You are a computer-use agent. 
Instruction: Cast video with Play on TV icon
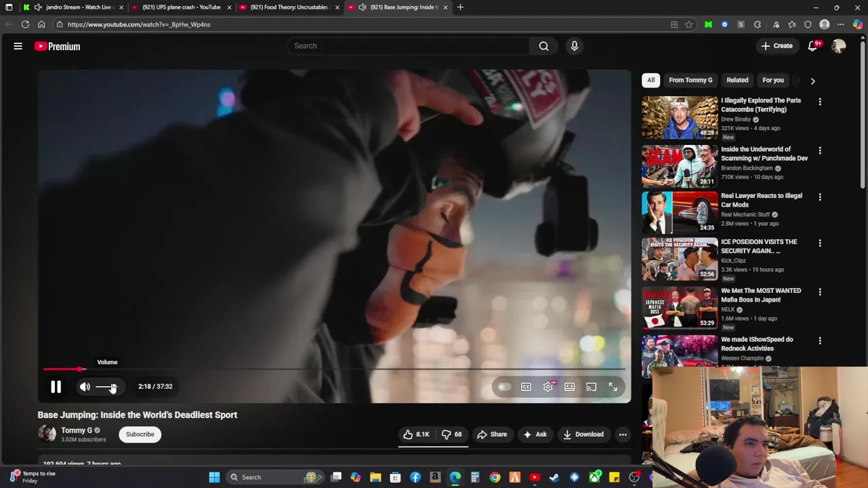tap(591, 386)
